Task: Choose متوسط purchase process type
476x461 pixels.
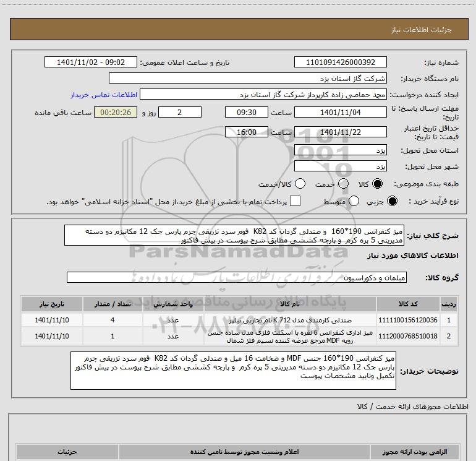Action: pos(354,201)
